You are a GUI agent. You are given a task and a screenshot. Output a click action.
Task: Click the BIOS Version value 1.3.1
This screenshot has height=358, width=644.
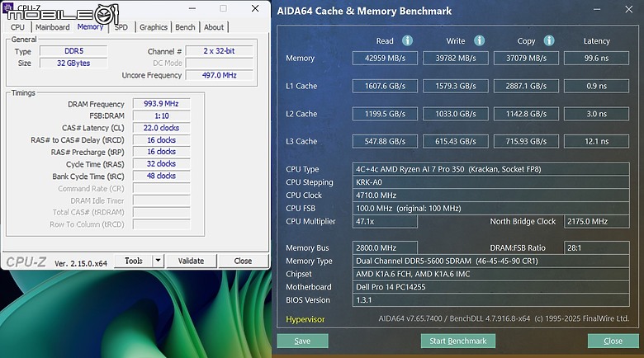point(490,300)
